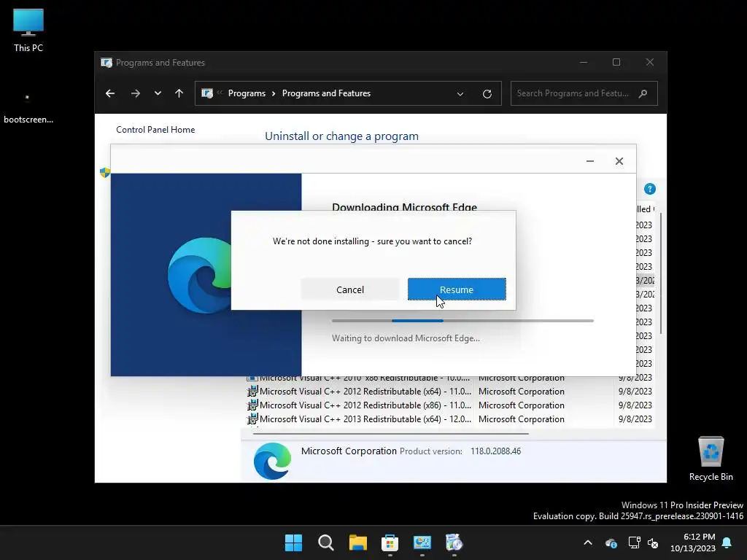
Task: Open the clock and date flyout
Action: (693, 542)
